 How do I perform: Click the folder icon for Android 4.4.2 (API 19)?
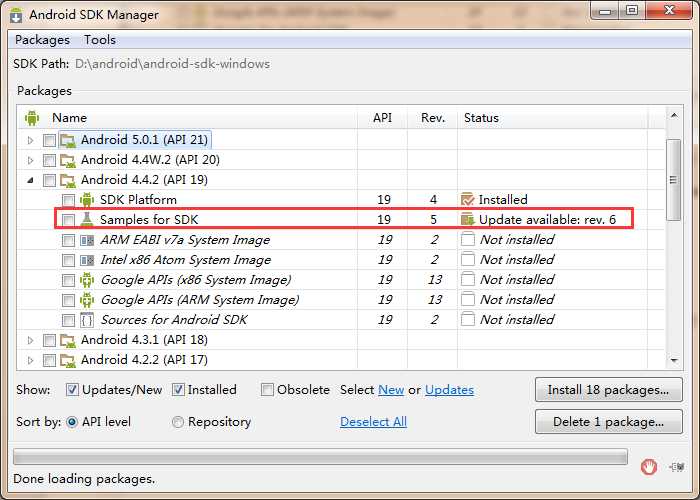pos(68,180)
